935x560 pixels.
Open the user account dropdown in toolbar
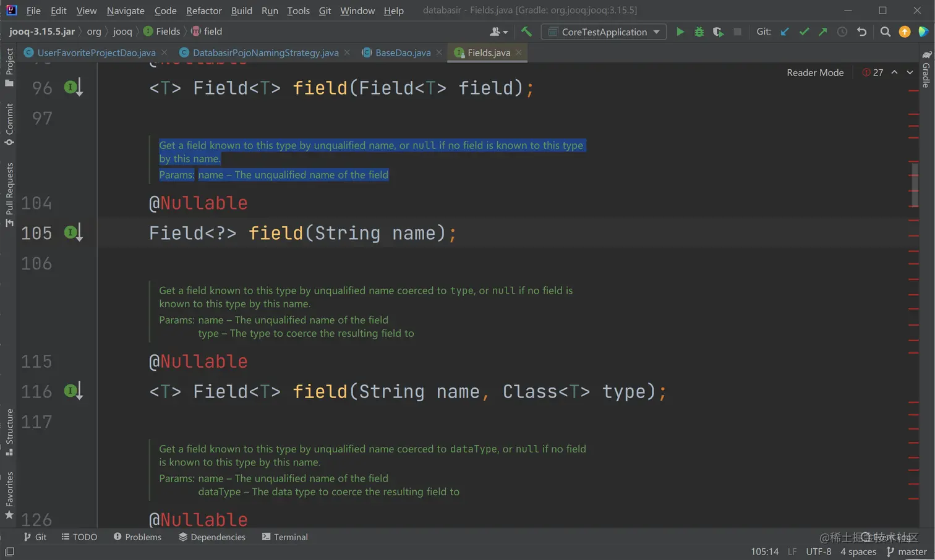click(498, 32)
